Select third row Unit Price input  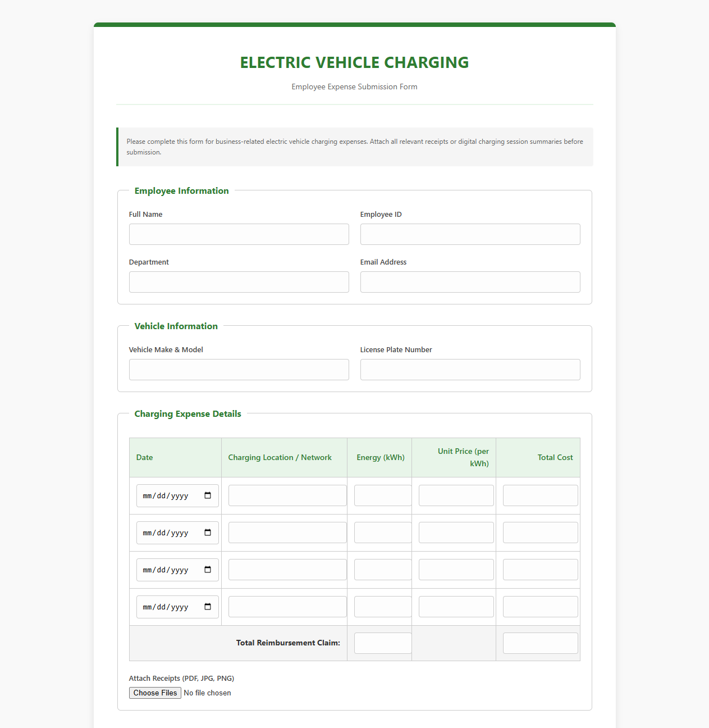[x=456, y=570]
